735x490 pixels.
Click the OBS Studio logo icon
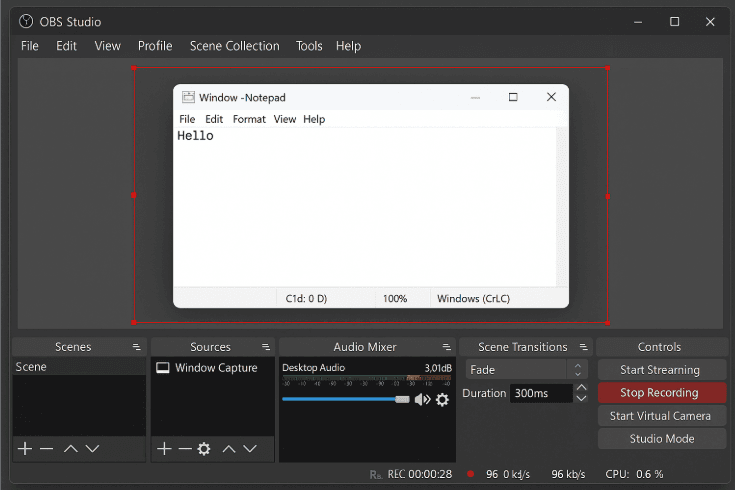[x=26, y=22]
